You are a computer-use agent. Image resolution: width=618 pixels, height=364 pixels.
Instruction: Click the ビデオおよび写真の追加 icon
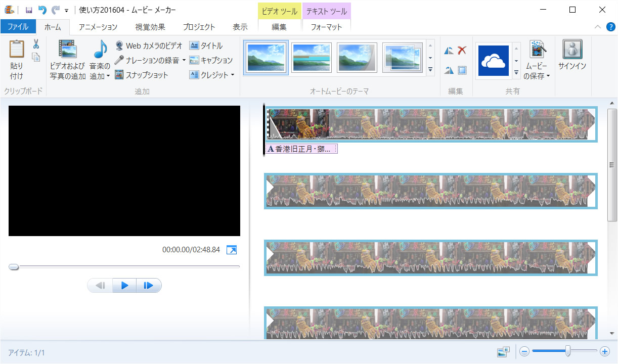[68, 50]
